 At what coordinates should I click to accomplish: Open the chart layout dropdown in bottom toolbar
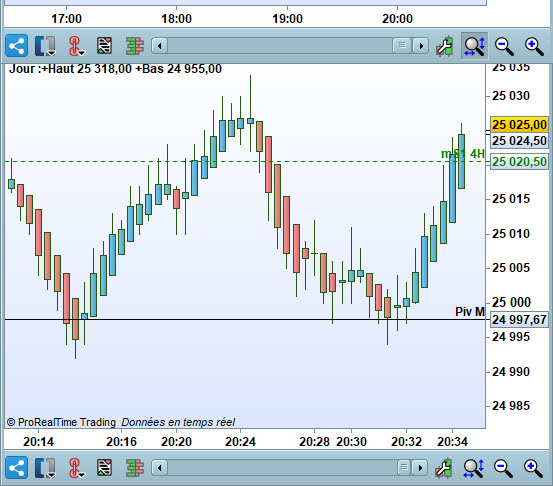click(45, 468)
